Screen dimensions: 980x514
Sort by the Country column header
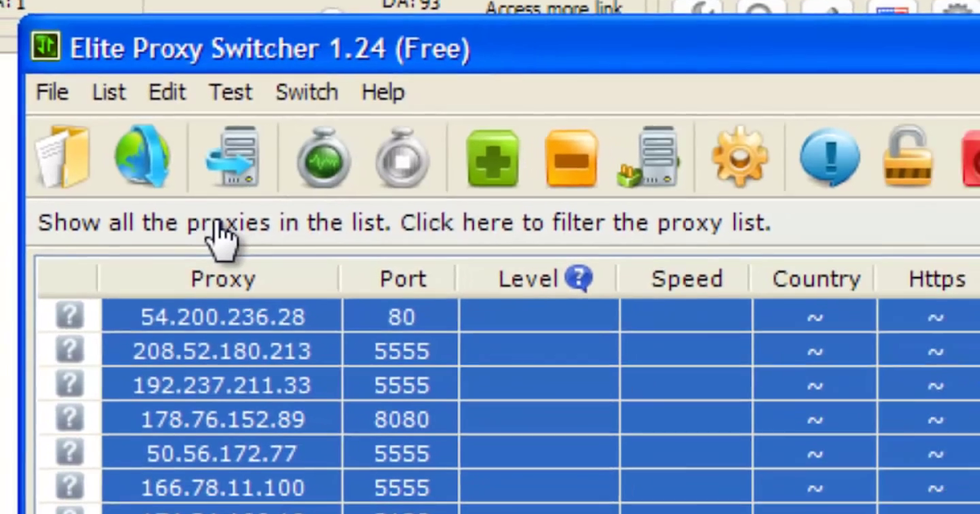coord(814,279)
